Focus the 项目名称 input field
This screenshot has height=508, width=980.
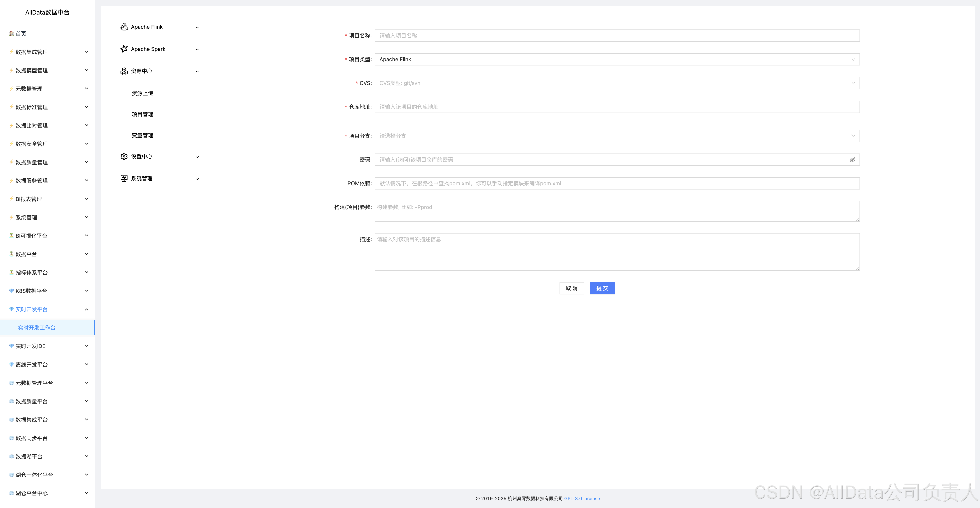[617, 35]
